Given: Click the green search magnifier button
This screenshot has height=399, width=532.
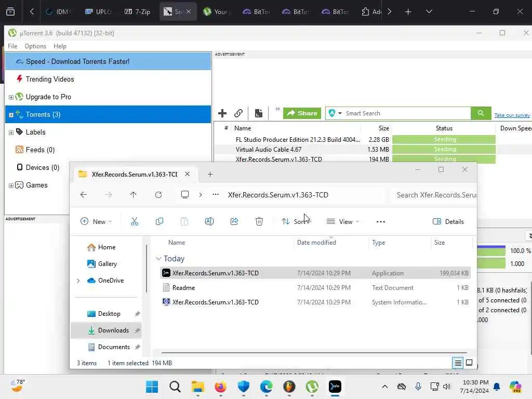Looking at the screenshot, I should [x=481, y=113].
